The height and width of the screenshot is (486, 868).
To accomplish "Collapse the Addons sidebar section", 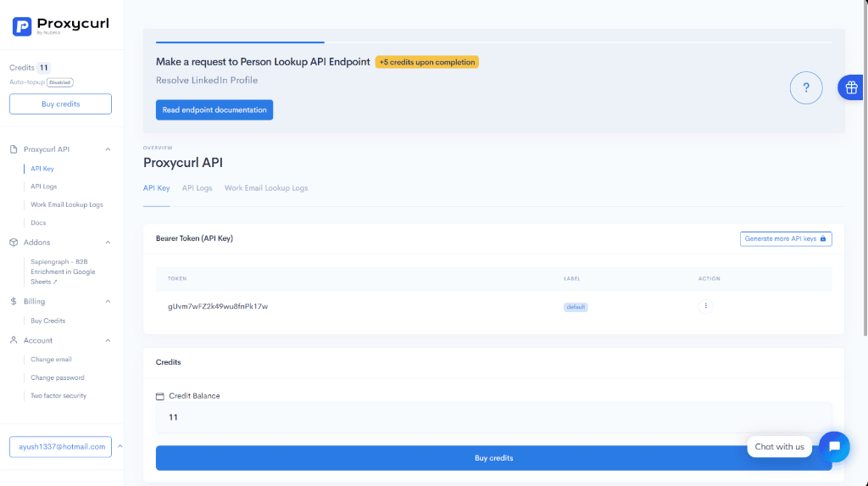I will pos(108,243).
